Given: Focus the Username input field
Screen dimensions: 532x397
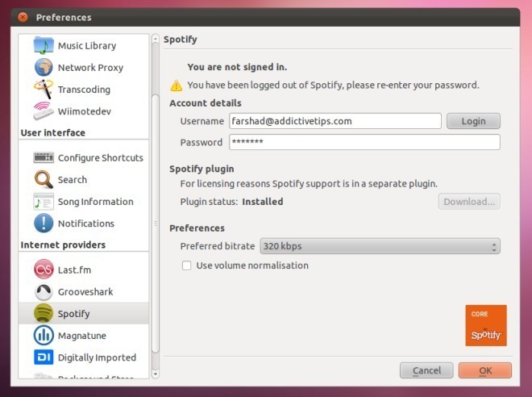Looking at the screenshot, I should coord(335,121).
